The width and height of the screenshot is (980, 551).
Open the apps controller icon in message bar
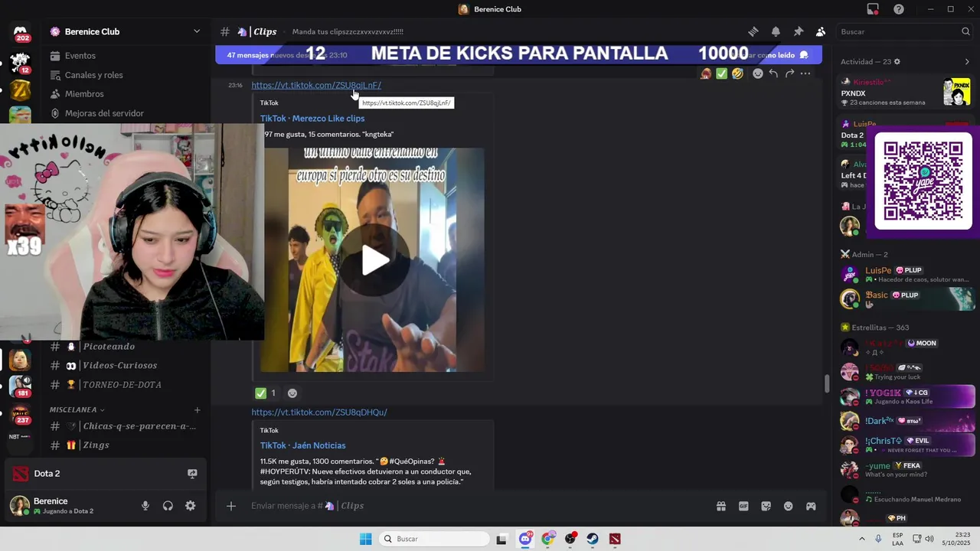(x=811, y=506)
